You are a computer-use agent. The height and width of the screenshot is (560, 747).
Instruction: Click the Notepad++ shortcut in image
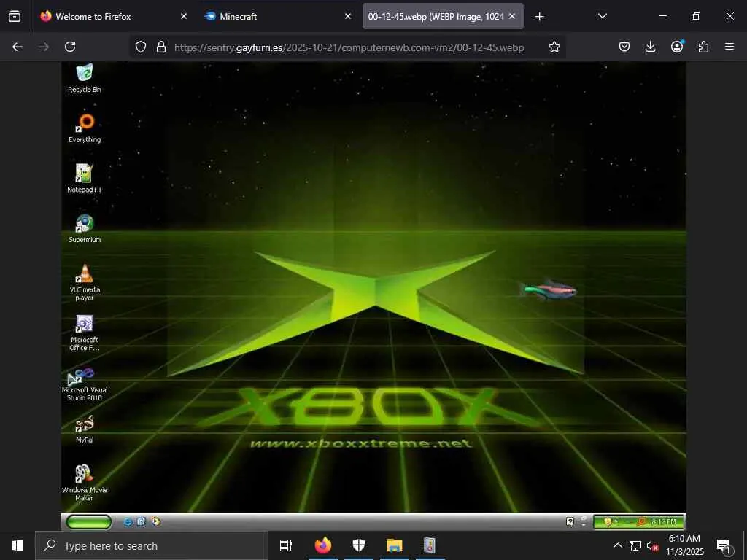pyautogui.click(x=85, y=179)
